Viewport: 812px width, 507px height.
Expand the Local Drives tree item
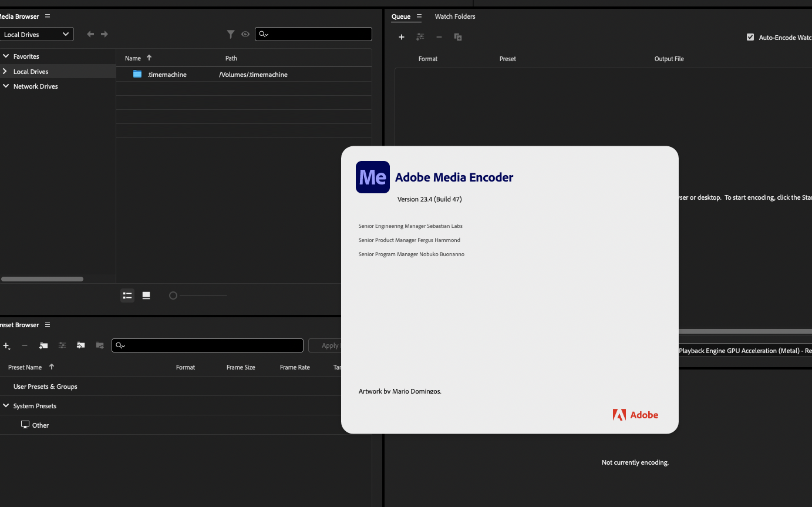[6, 72]
